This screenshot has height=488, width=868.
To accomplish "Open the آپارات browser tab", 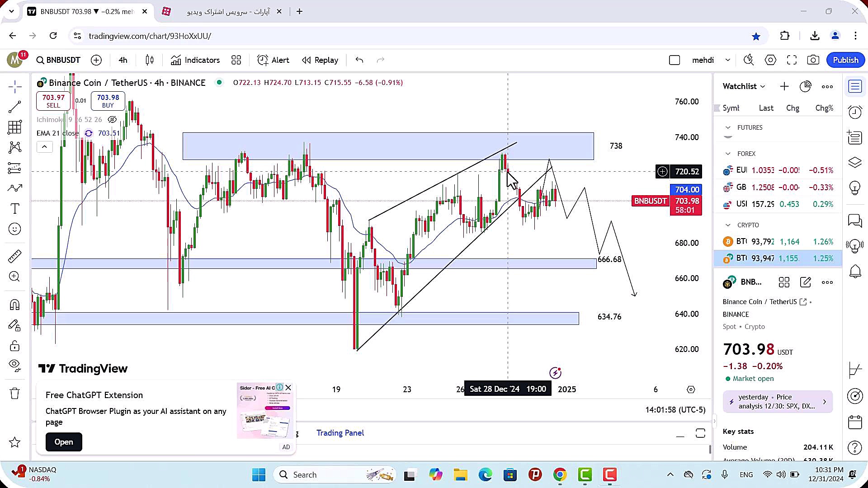I will coord(222,11).
